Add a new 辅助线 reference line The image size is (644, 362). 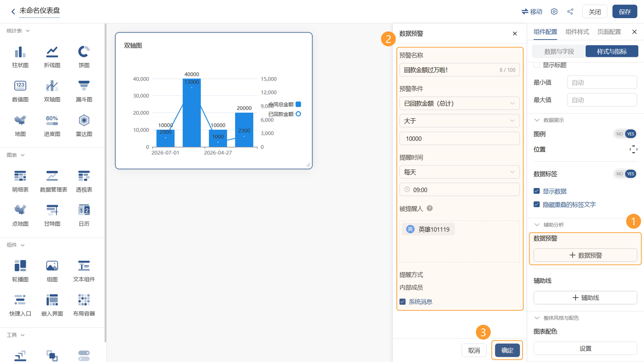coord(585,297)
